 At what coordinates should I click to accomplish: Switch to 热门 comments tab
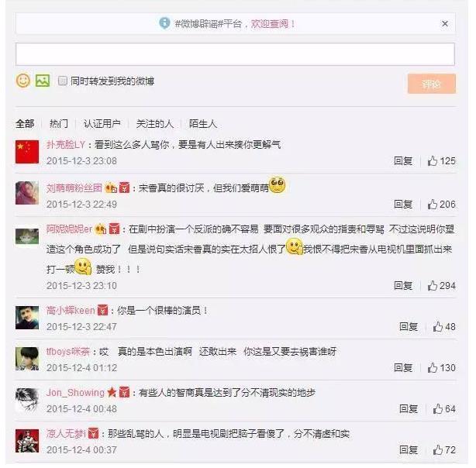coord(59,124)
